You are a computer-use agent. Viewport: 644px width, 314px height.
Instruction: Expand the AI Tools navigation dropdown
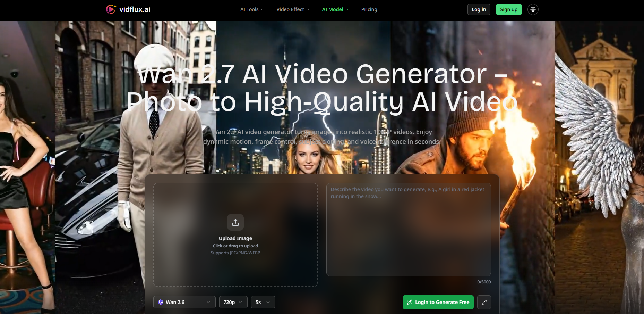[251, 9]
